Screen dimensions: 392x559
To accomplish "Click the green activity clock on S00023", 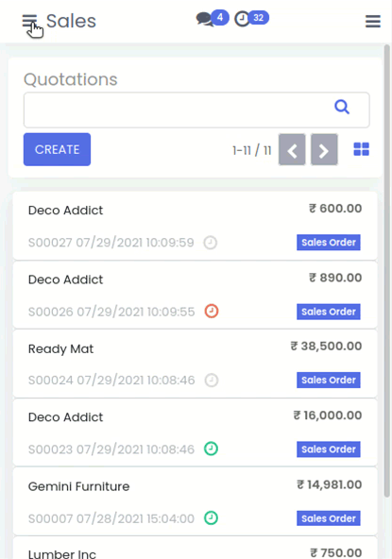I will point(212,449).
